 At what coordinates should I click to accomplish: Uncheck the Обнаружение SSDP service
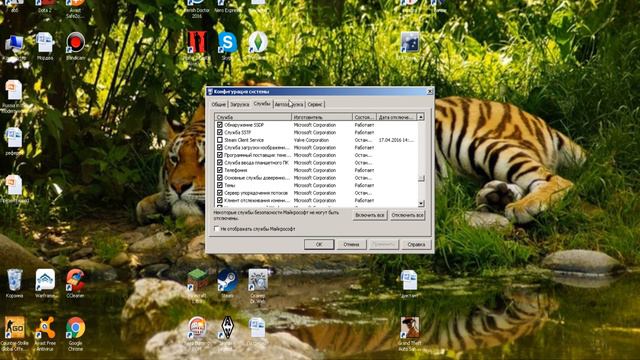pos(220,125)
